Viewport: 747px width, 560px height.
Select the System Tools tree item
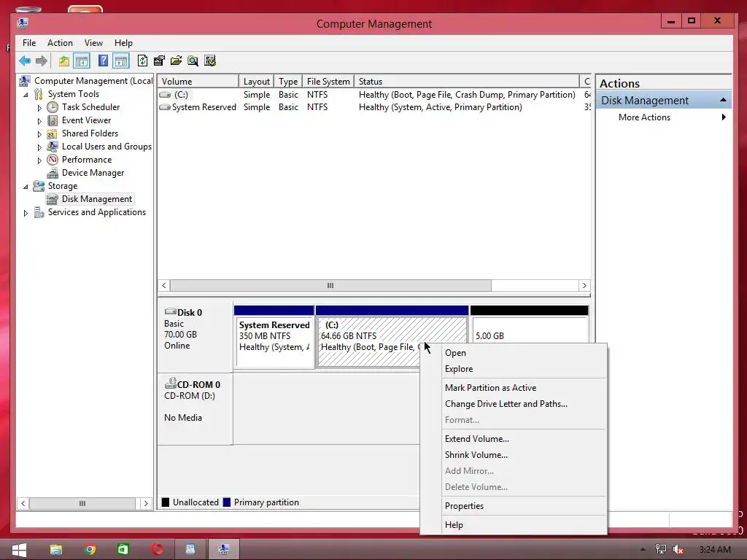74,94
